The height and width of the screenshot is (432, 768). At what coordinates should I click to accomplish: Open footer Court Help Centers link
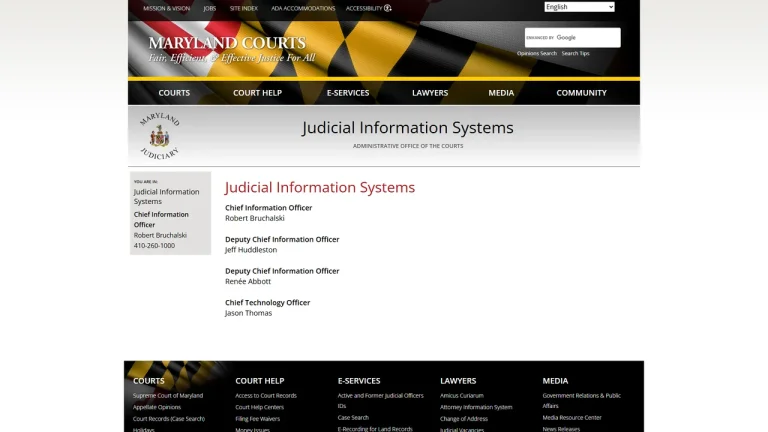[x=259, y=407]
